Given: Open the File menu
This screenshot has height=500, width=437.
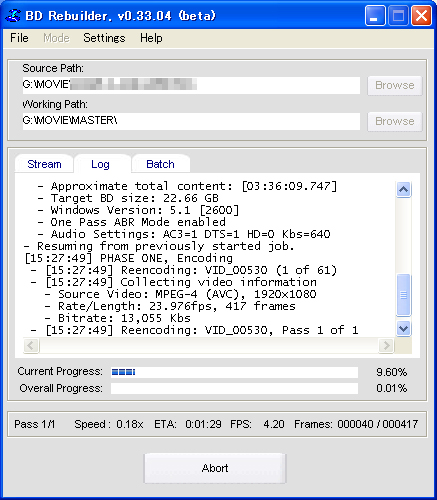Looking at the screenshot, I should pos(19,38).
